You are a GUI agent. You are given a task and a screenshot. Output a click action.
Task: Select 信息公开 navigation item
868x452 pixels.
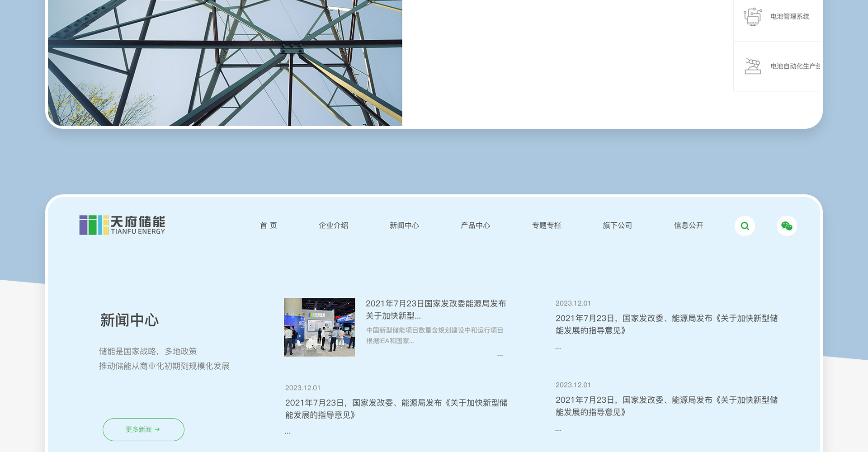click(x=688, y=226)
